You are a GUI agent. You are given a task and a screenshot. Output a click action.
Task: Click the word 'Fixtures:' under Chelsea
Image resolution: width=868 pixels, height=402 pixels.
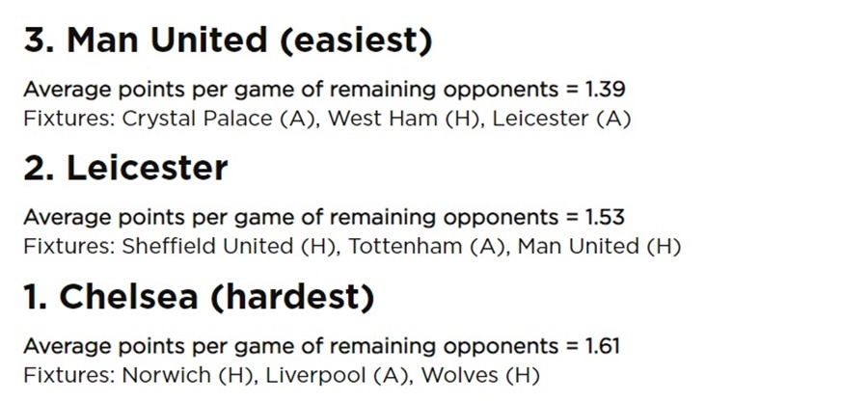69,375
